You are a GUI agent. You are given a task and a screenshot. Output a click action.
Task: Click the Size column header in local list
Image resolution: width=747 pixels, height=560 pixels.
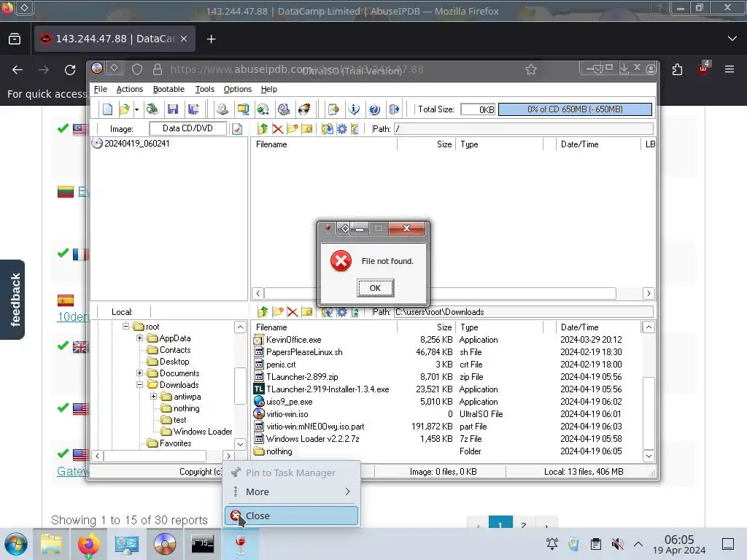[426, 327]
